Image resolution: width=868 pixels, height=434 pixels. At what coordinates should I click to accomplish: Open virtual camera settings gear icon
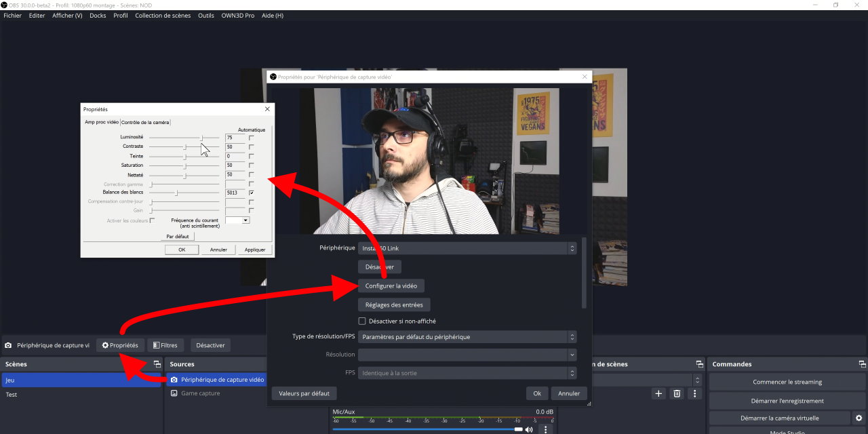point(859,418)
